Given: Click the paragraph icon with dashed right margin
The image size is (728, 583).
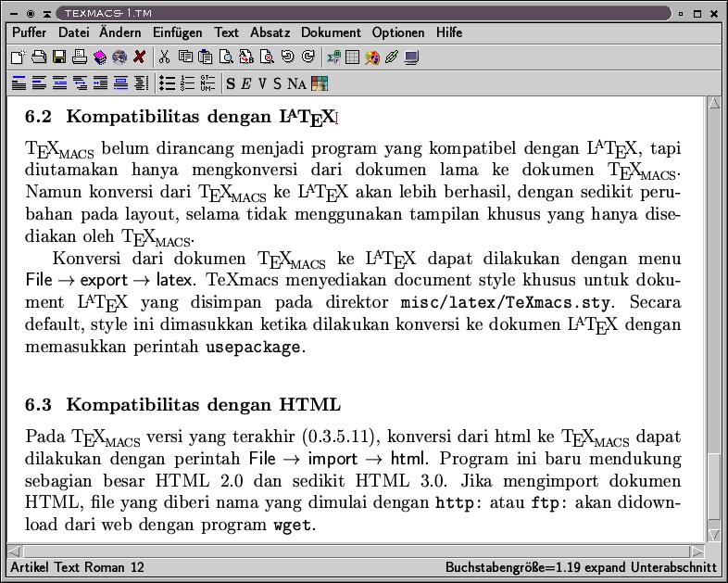Looking at the screenshot, I should tap(141, 83).
